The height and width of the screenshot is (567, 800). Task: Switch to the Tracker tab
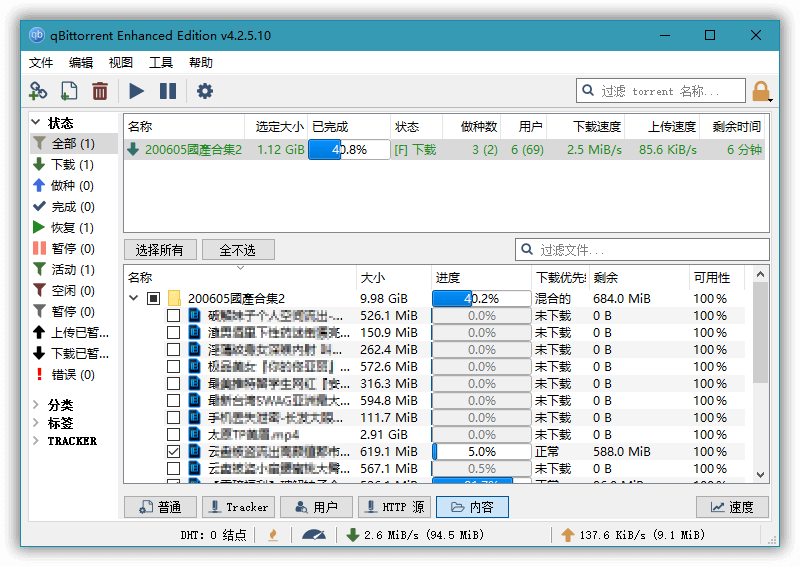(237, 507)
